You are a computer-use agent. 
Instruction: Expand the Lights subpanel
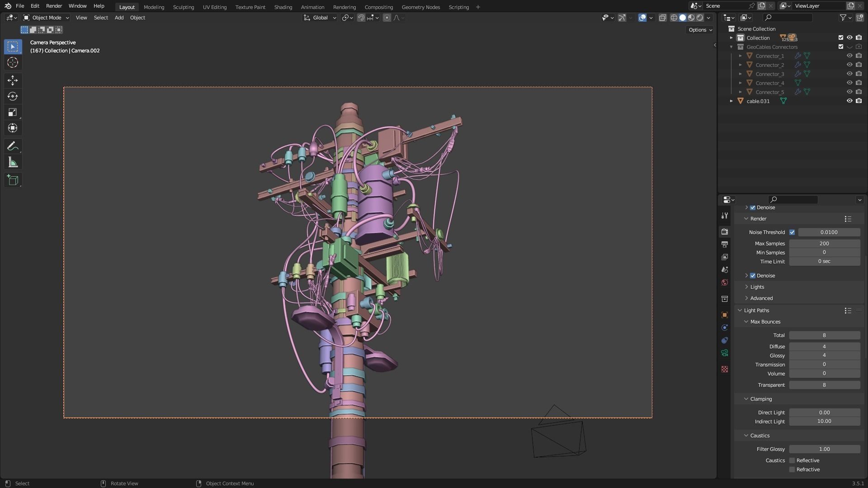click(757, 287)
